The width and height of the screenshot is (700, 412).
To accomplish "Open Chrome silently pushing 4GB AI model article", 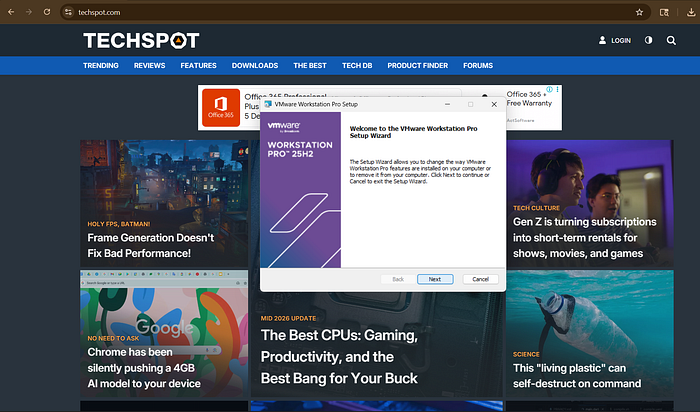I will tap(144, 368).
